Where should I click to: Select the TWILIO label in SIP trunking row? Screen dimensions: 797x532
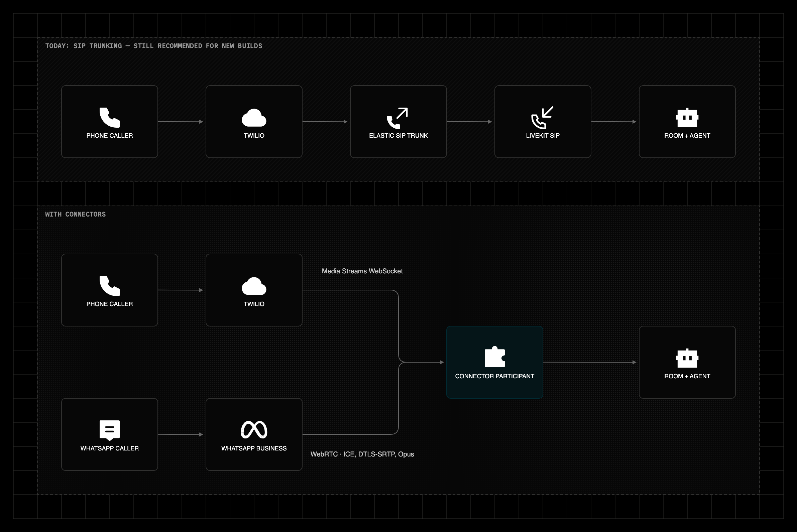click(x=254, y=135)
